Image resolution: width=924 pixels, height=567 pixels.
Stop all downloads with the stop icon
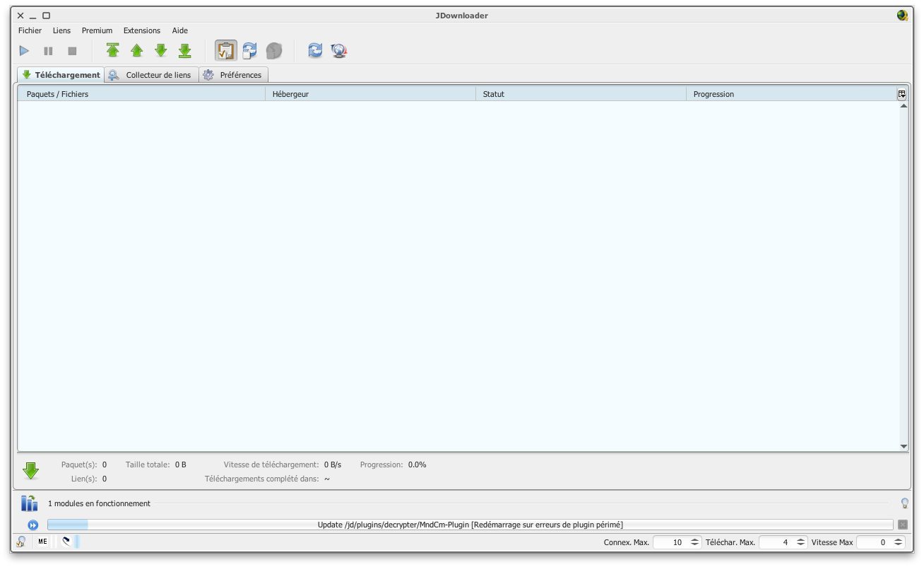click(72, 51)
